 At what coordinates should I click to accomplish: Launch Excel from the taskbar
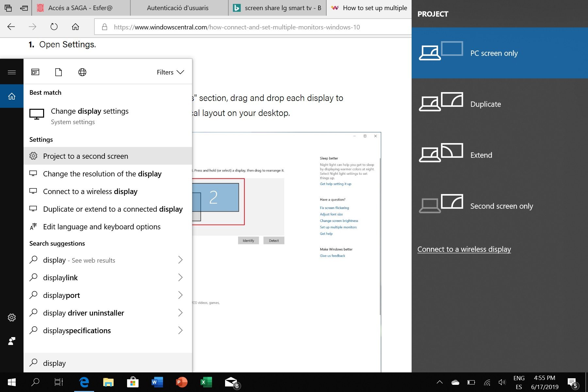pyautogui.click(x=206, y=382)
